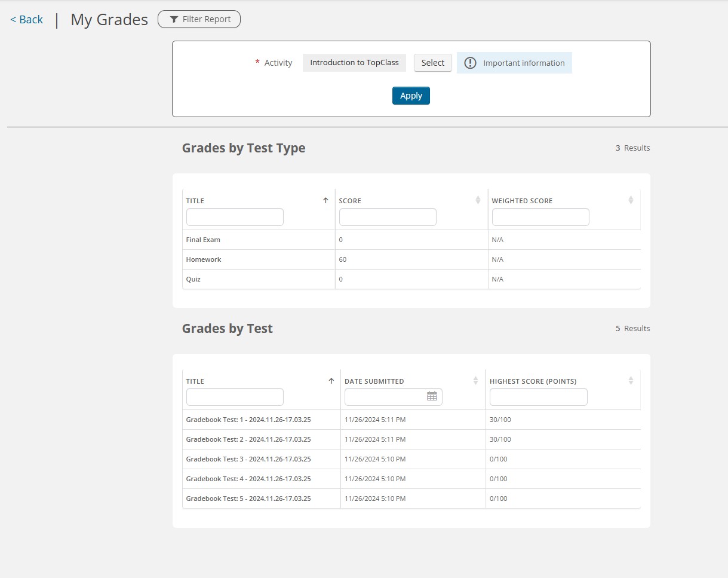Select the Homework row title

[204, 259]
